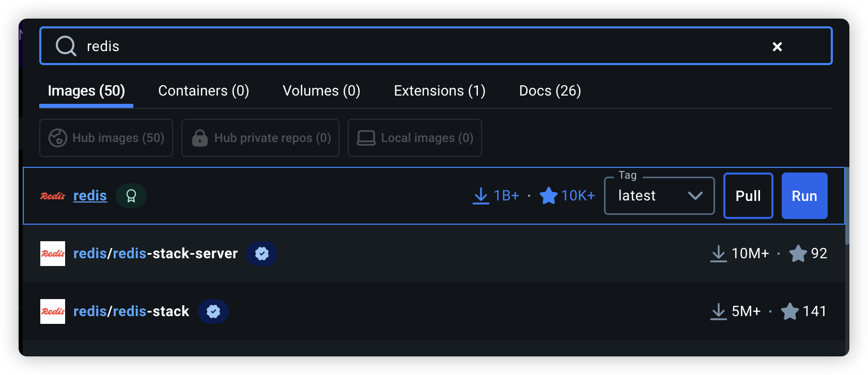This screenshot has height=375, width=868.
Task: Click the redis-stack-server logo thumbnail
Action: (x=53, y=254)
